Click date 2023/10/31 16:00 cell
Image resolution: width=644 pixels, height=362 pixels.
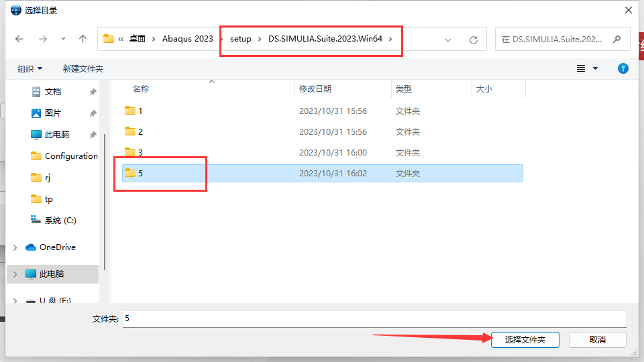pyautogui.click(x=333, y=153)
